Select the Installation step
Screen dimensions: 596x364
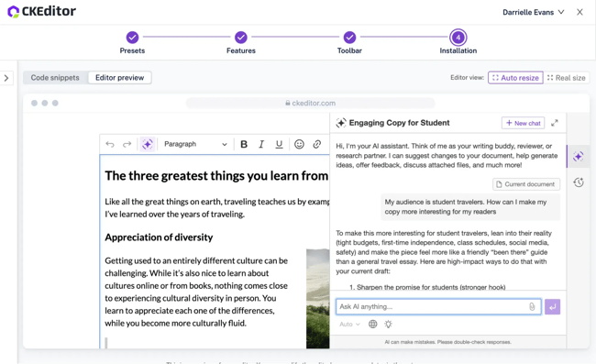pos(458,42)
